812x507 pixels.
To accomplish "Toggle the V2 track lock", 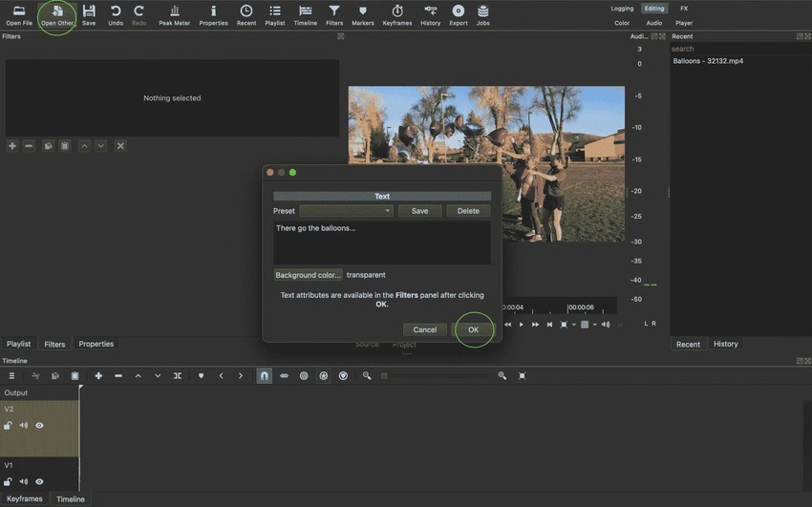I will 9,426.
